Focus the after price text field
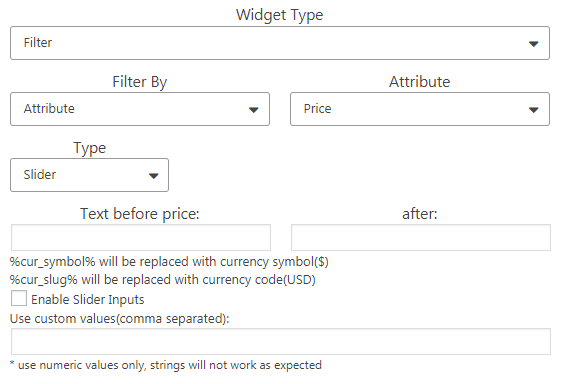 coord(421,237)
